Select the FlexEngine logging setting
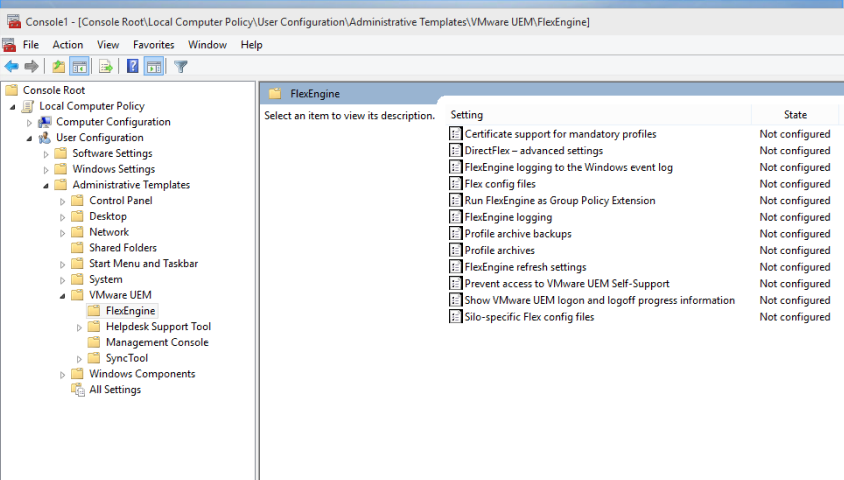This screenshot has width=844, height=480. (508, 217)
